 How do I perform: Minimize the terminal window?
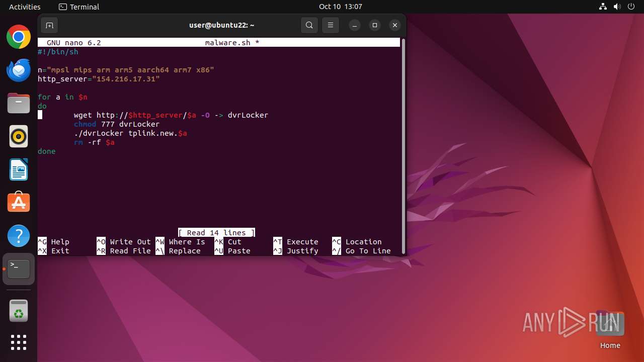click(x=355, y=25)
